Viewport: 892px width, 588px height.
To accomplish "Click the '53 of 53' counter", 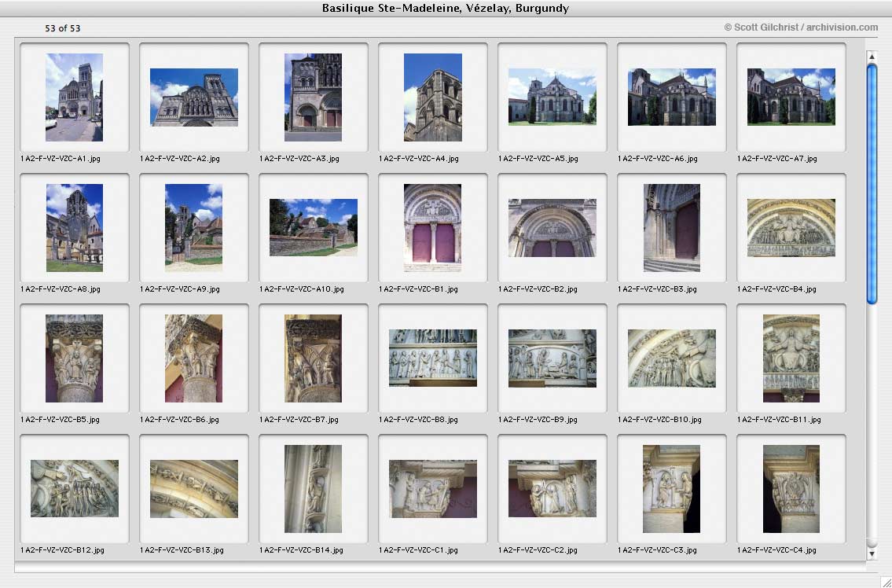I will coord(63,28).
